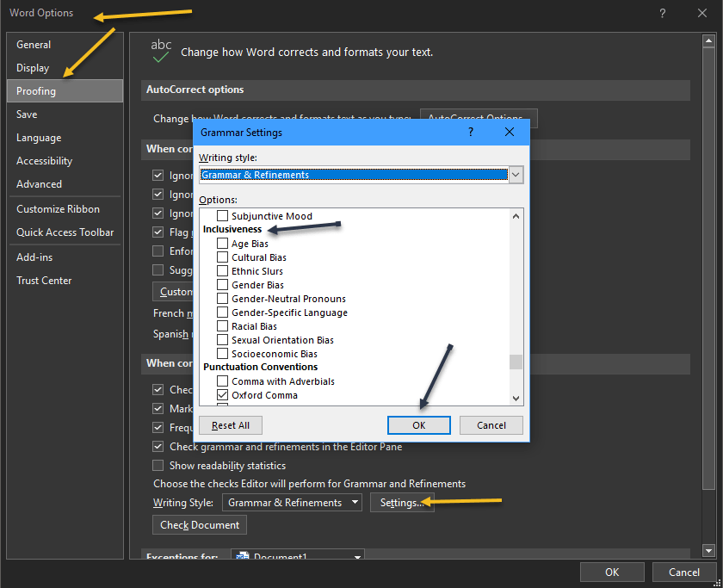
Task: Click the Reset All button
Action: tap(231, 425)
